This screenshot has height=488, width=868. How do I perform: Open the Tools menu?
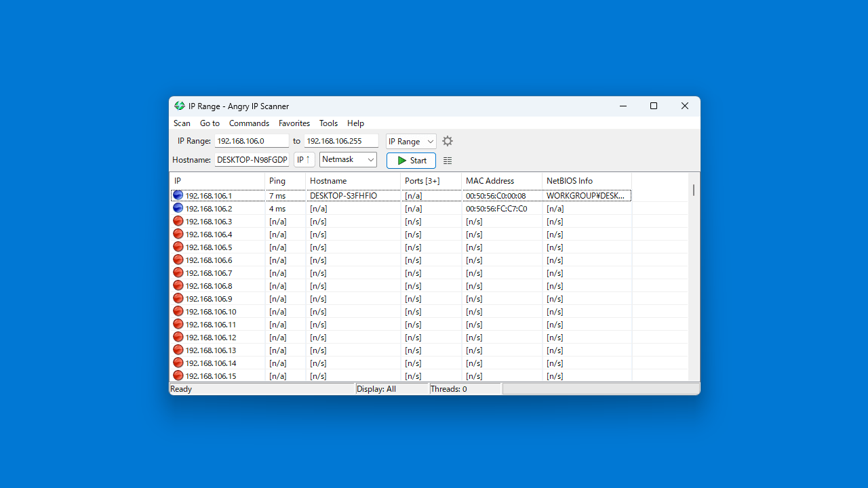point(328,123)
